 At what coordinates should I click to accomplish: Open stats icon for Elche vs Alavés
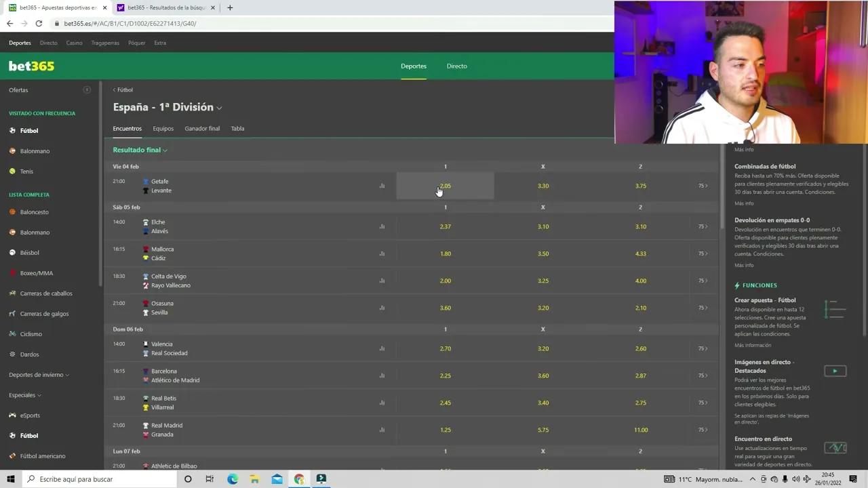point(382,226)
